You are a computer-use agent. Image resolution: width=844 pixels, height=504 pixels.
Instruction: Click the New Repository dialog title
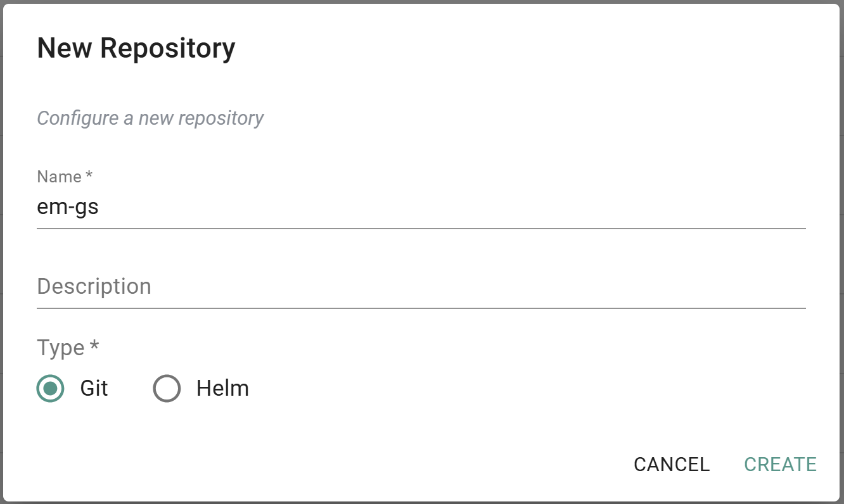tap(136, 47)
